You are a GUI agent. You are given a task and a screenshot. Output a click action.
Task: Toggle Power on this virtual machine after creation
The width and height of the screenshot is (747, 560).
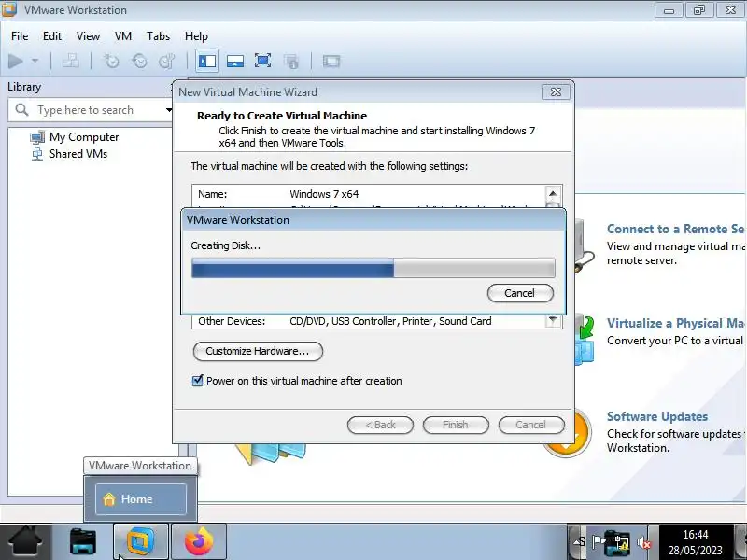197,381
